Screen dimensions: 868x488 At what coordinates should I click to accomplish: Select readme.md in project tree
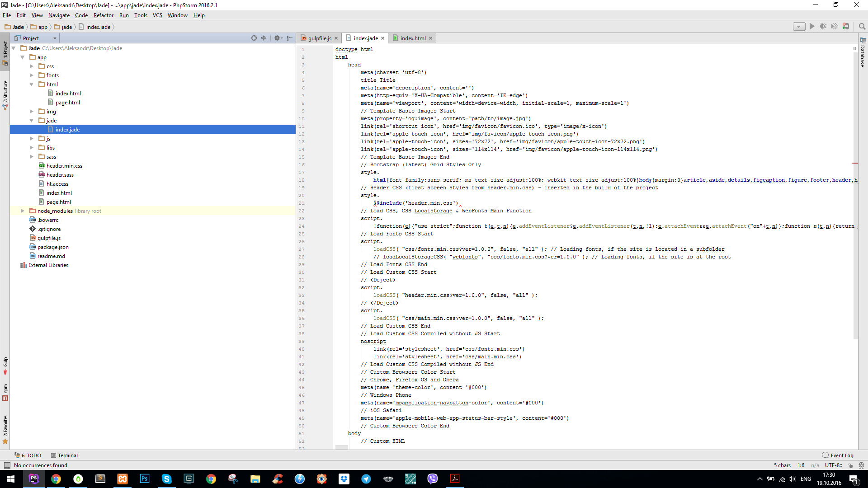tap(51, 256)
